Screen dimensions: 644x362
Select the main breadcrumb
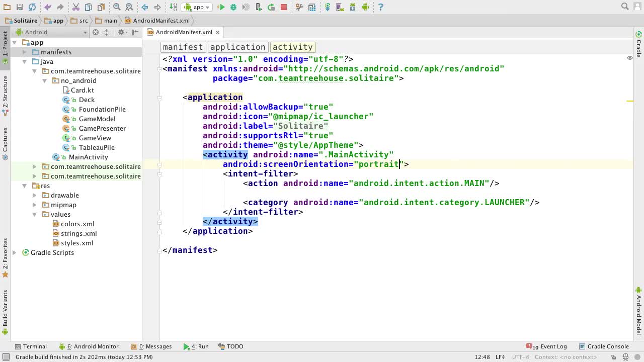click(107, 21)
